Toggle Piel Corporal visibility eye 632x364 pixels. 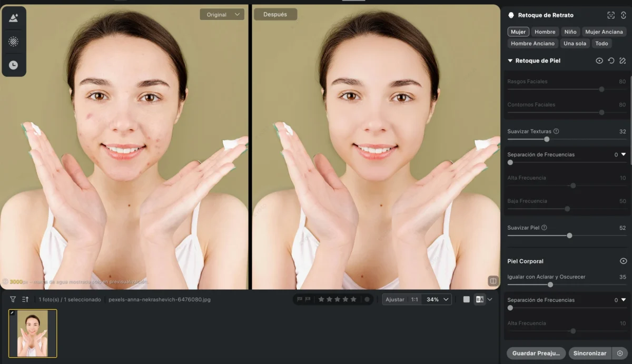(x=623, y=261)
